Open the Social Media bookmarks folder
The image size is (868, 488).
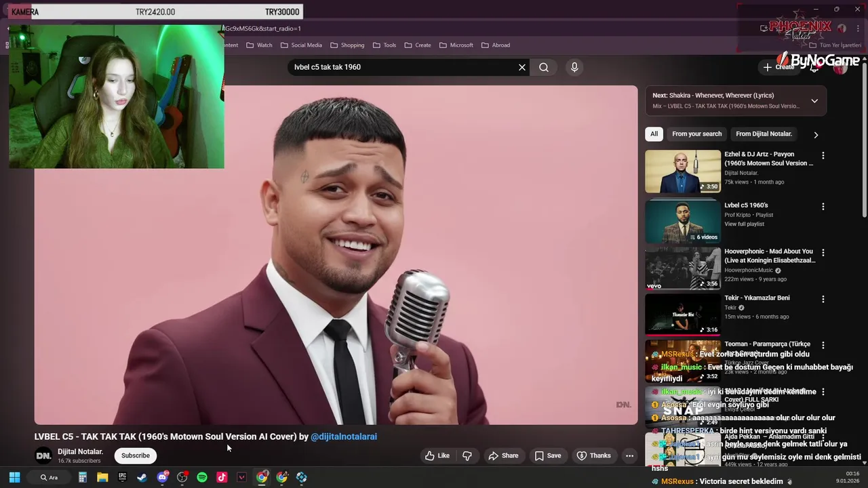[301, 45]
